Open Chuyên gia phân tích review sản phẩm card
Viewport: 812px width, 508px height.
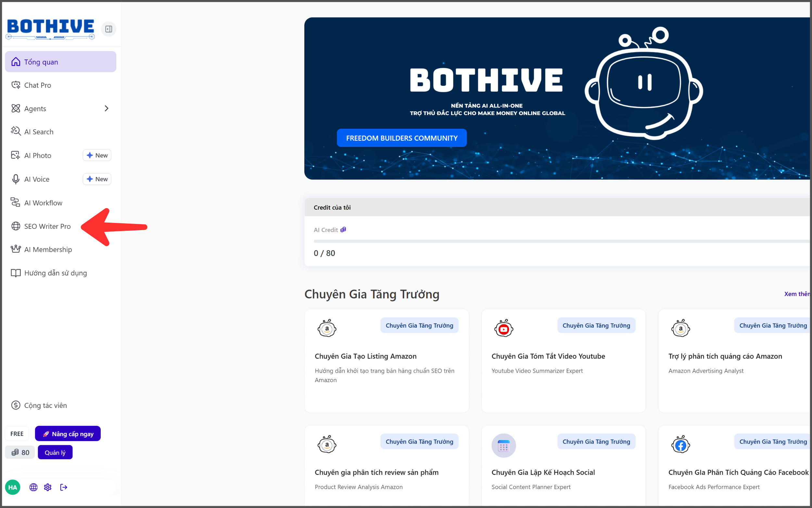[x=387, y=466]
